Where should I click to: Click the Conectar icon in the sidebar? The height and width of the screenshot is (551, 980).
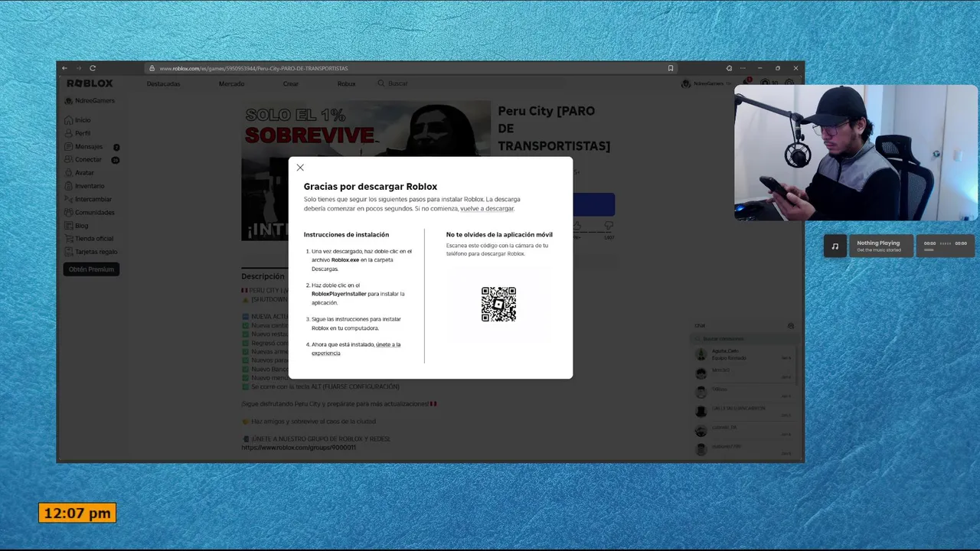point(69,159)
